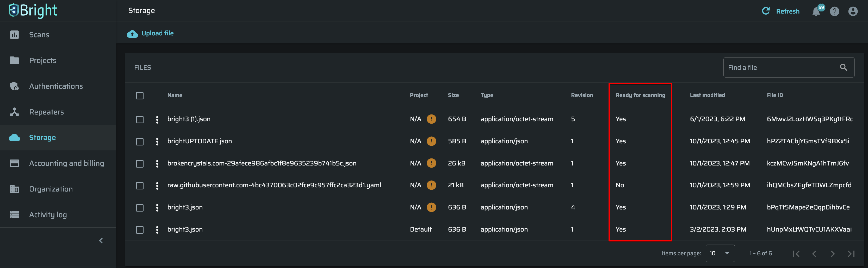Viewport: 868px width, 268px height.
Task: Select checkbox for bright3.json revision 4
Action: point(140,208)
